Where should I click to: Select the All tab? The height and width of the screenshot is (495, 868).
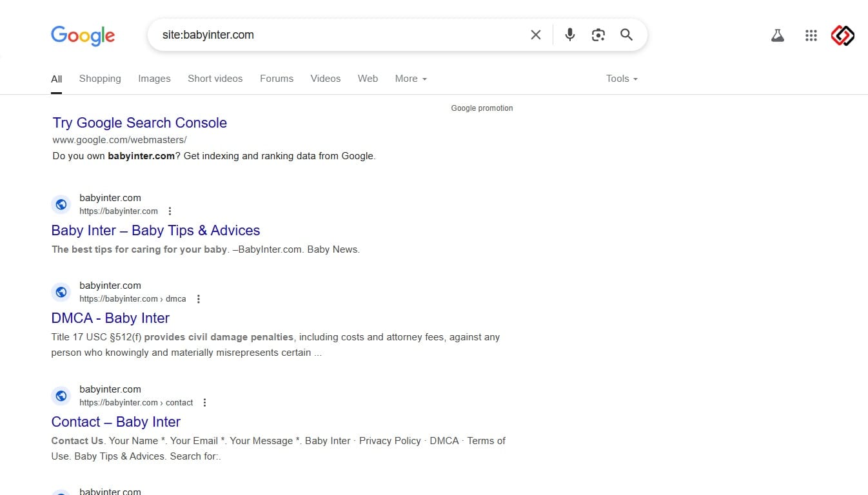point(57,79)
